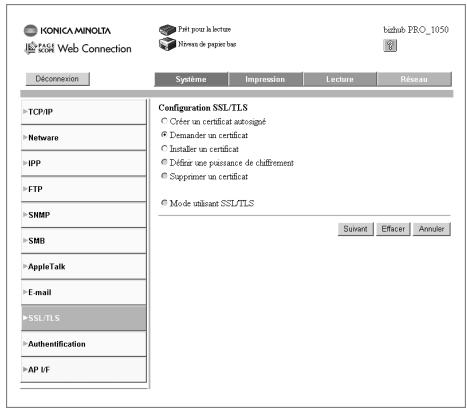This screenshot has height=409, width=467.
Task: Open the Authentification menu entry
Action: [x=84, y=344]
